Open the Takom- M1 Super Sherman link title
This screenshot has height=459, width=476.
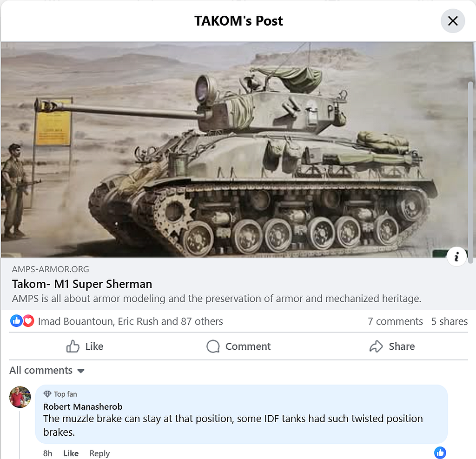coord(82,284)
